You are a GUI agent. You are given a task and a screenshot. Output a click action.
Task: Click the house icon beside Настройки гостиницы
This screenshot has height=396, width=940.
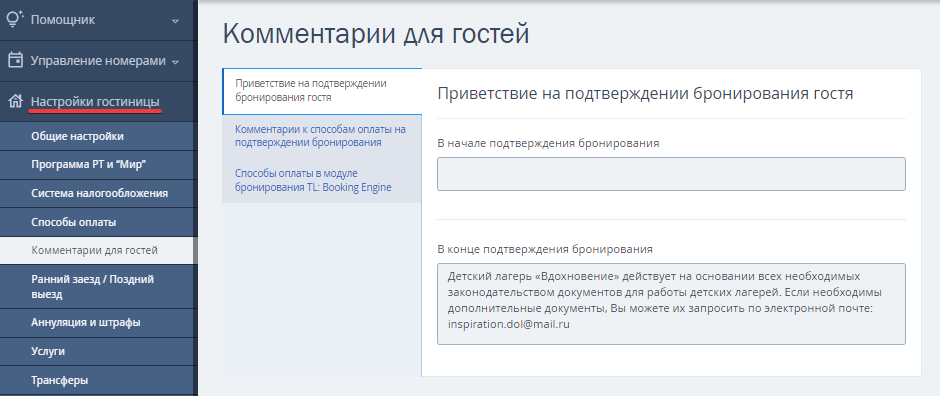coord(15,101)
